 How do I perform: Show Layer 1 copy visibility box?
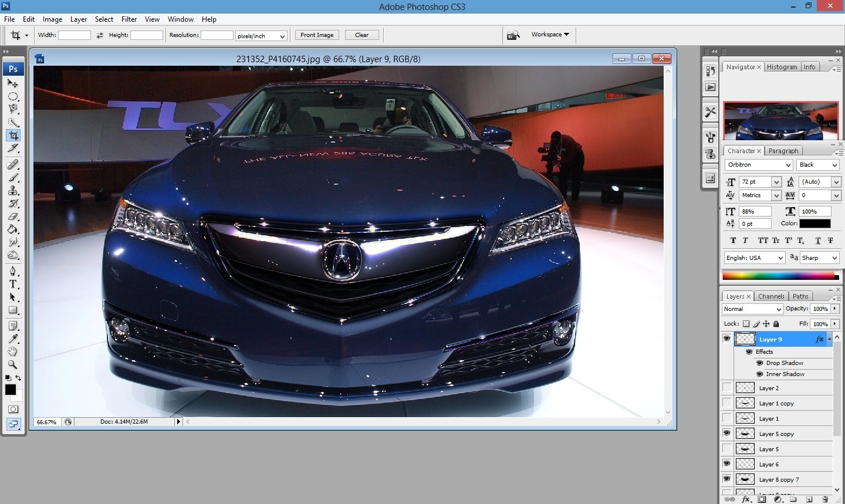point(727,403)
